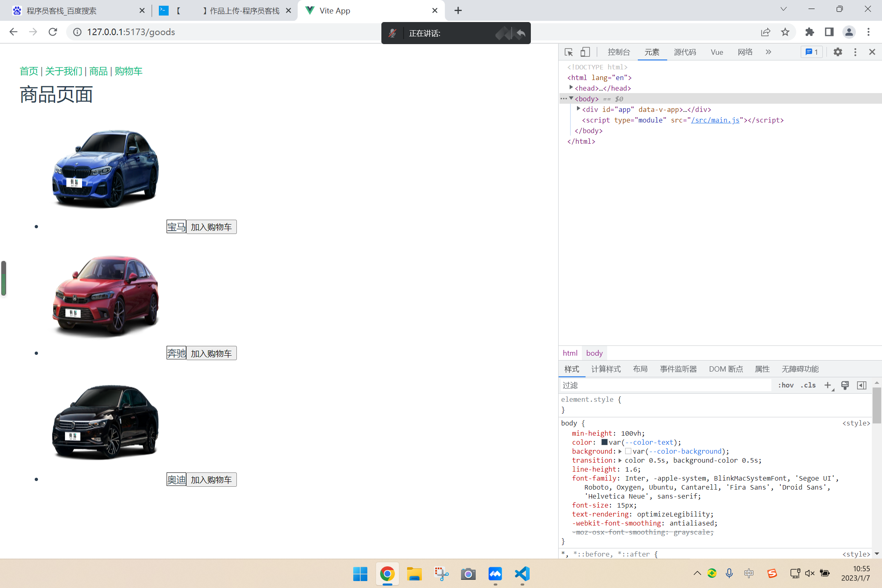Go to 首页 navigation link

pyautogui.click(x=29, y=71)
